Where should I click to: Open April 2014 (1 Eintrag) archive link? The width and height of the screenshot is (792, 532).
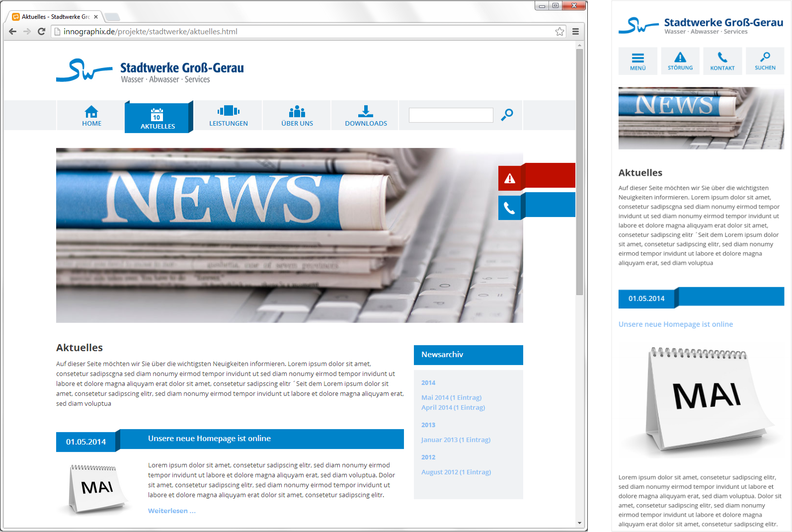[x=453, y=407]
